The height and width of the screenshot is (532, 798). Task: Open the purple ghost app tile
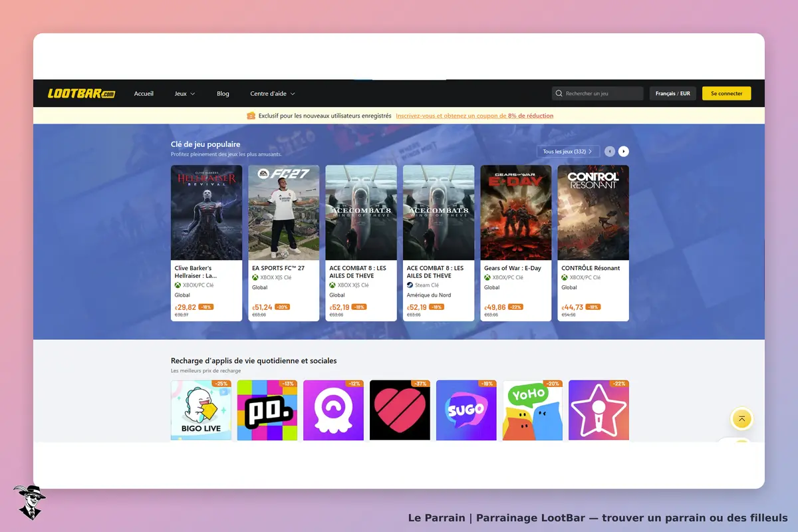click(x=333, y=410)
